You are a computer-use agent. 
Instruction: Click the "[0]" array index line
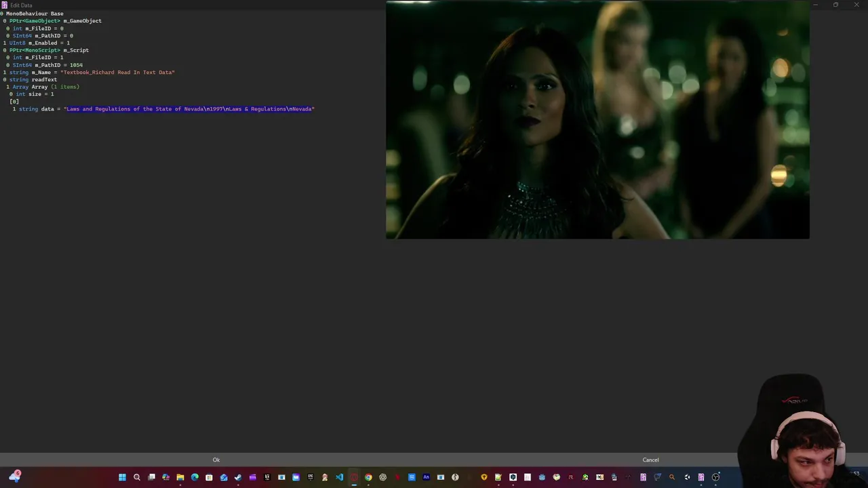pyautogui.click(x=14, y=102)
